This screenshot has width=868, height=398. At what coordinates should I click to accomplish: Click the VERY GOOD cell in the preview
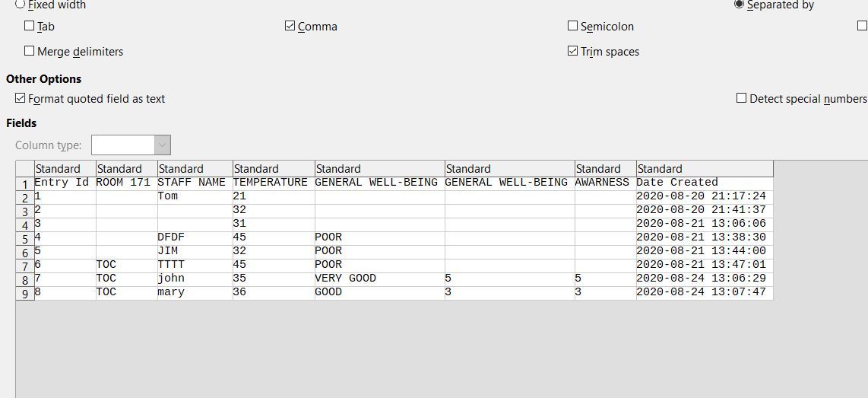(x=346, y=279)
